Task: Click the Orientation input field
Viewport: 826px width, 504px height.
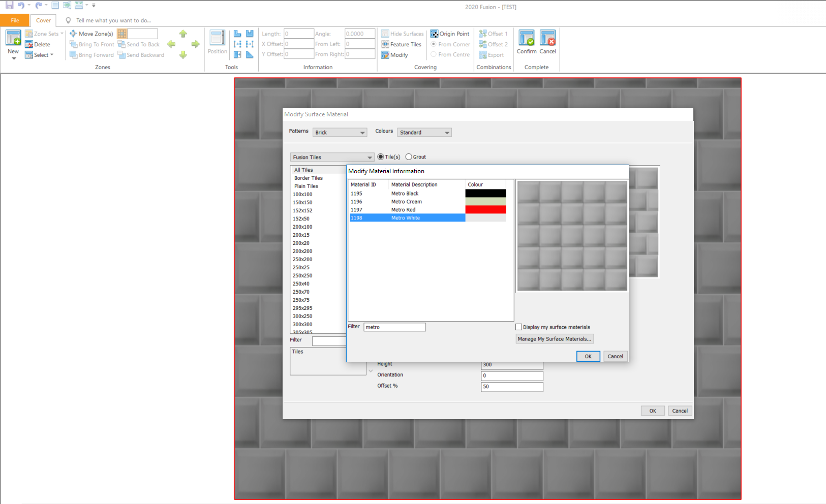Action: [512, 376]
